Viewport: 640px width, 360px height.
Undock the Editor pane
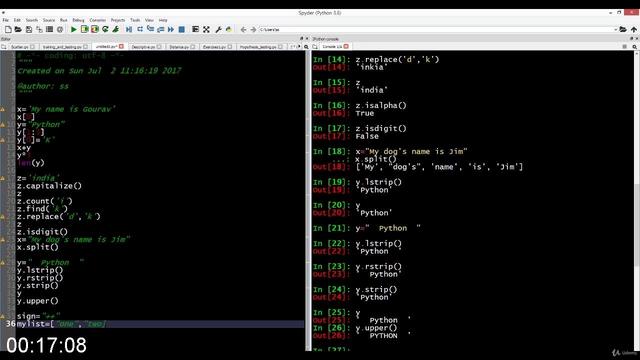(302, 39)
